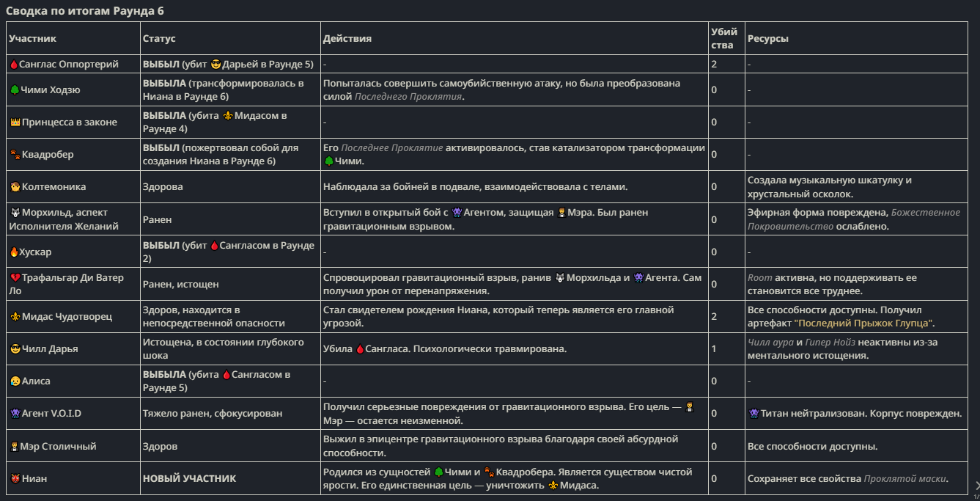The height and width of the screenshot is (501, 980).
Task: Click the fleur-de-lis emoji beside Мидас Чудотворец's name
Action: pyautogui.click(x=15, y=317)
